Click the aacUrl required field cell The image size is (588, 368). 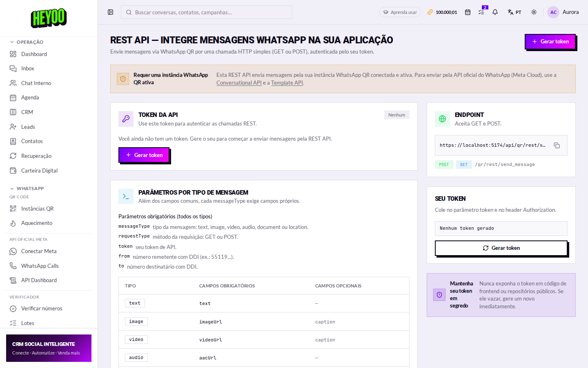coord(208,358)
